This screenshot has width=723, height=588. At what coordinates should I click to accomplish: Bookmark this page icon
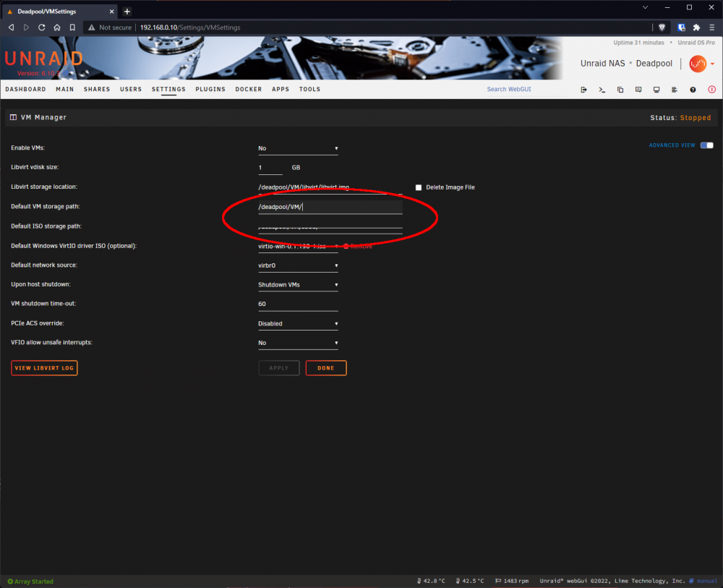tap(72, 27)
